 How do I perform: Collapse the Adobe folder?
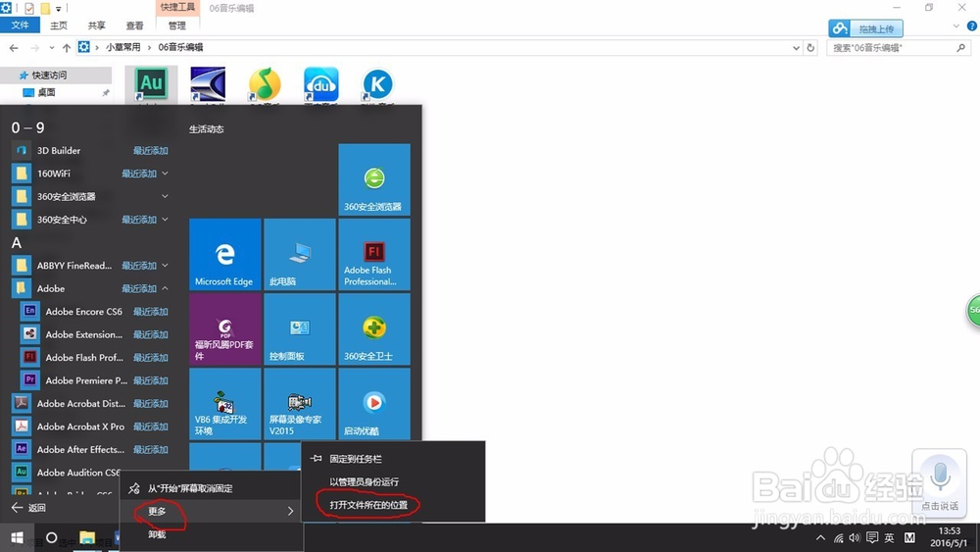165,288
